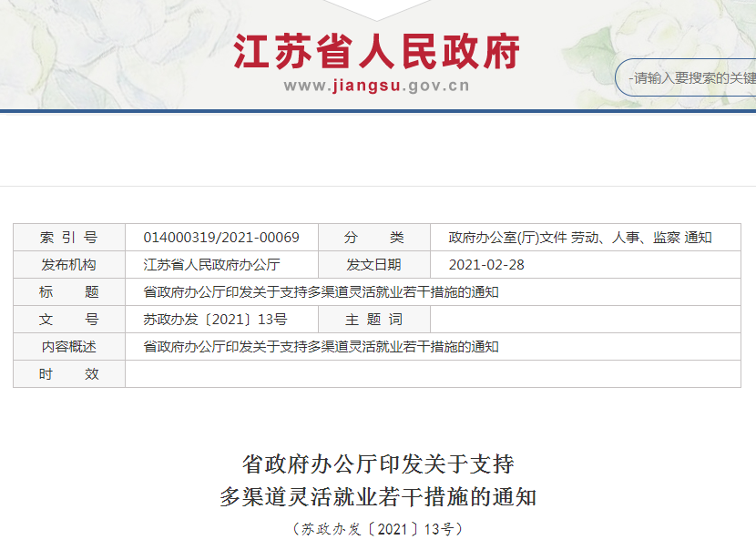Click the 内容概述 label cell
This screenshot has height=550, width=756.
point(69,347)
